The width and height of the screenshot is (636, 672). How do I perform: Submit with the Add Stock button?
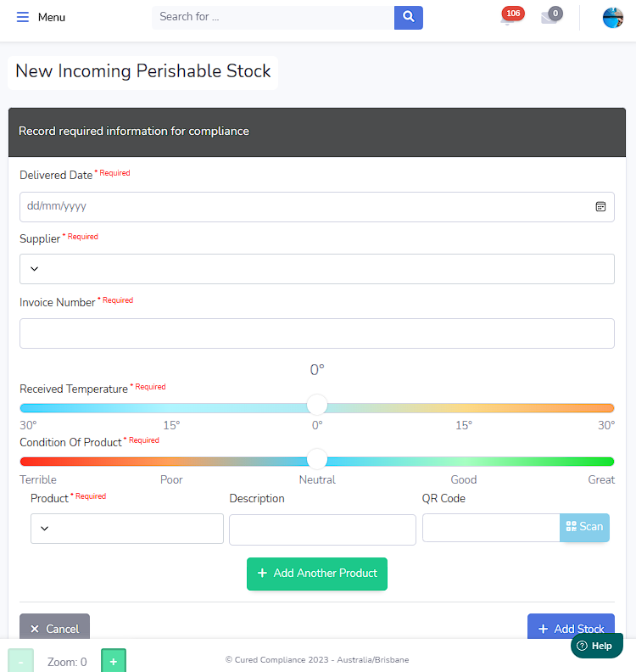pyautogui.click(x=570, y=628)
